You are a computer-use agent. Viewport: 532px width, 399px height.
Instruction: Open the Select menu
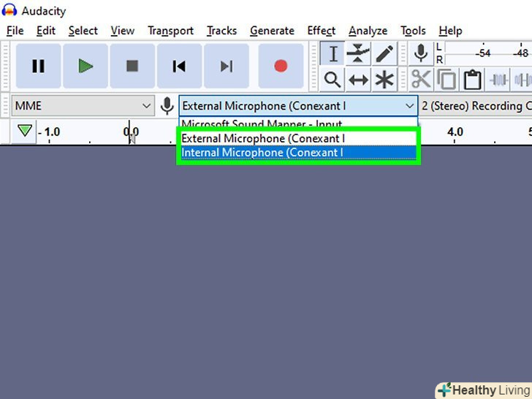83,31
